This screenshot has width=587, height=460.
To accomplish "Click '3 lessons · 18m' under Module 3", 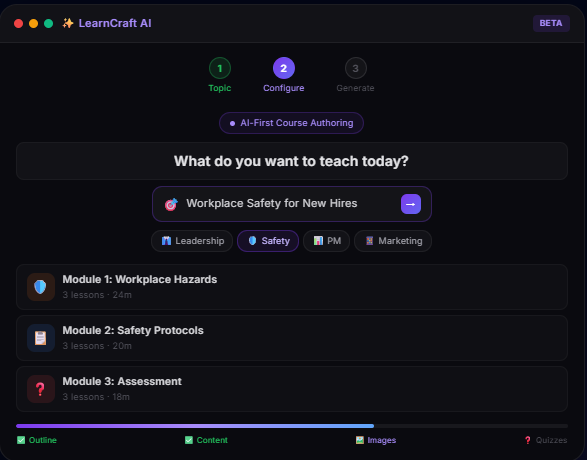I will (96, 397).
